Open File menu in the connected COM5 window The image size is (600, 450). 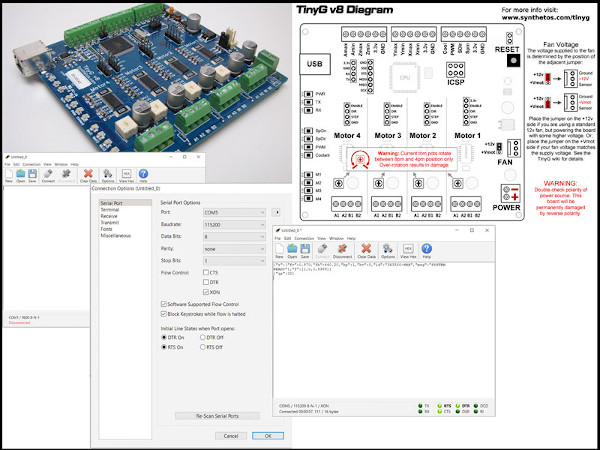click(277, 238)
